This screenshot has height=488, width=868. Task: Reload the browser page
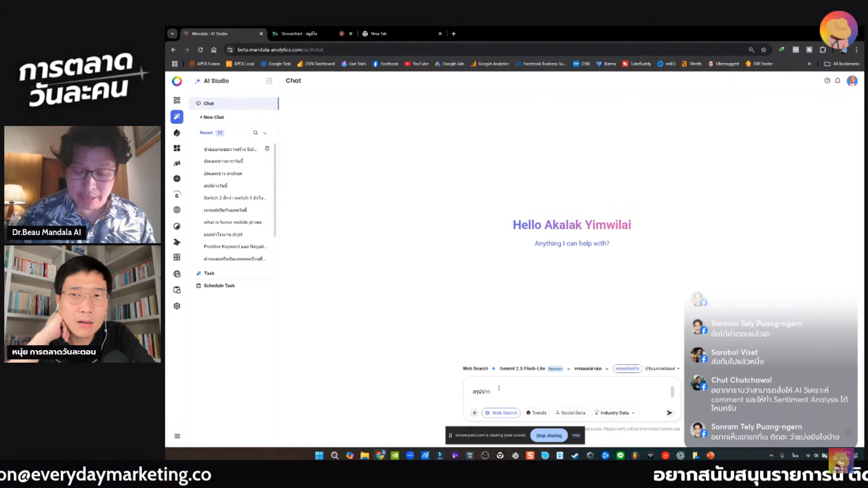(x=200, y=50)
